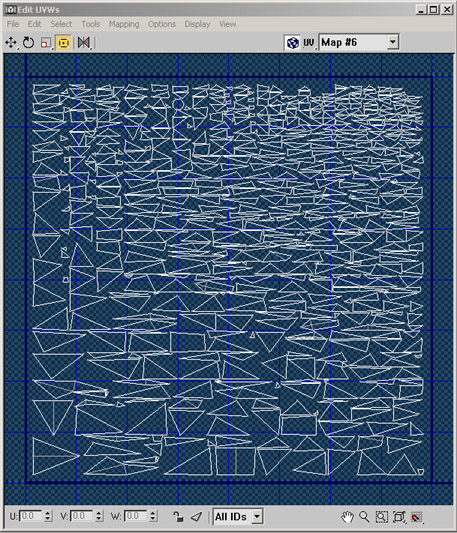Choose the Scale tool icon
457x533 pixels.
click(x=46, y=43)
